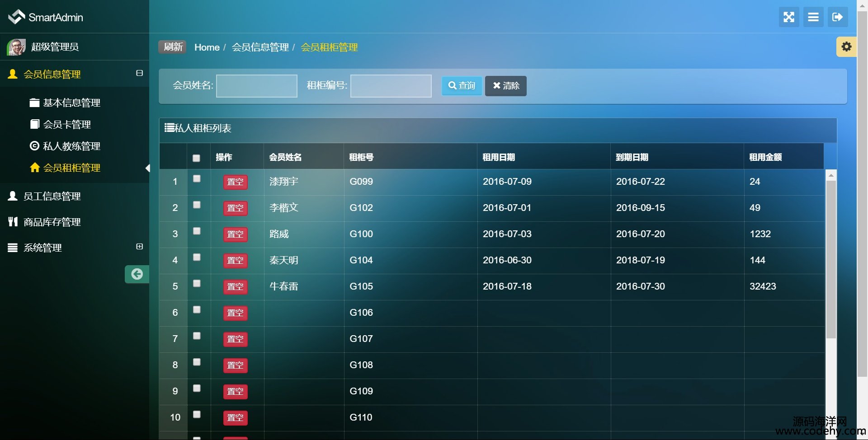Click 会员信息管理 breadcrumb link
The height and width of the screenshot is (440, 868).
point(260,47)
